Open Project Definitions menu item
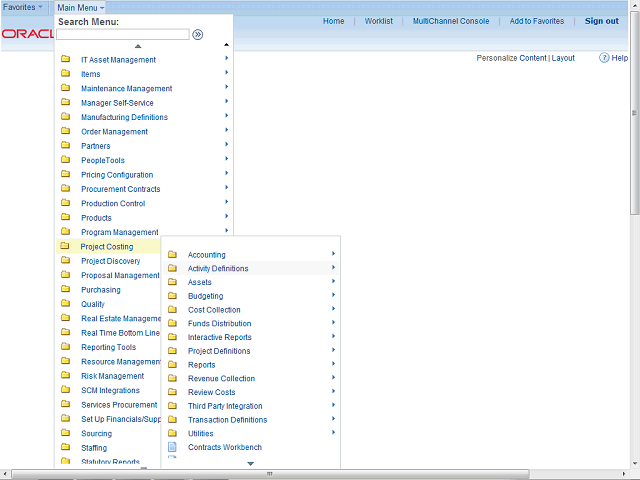 point(219,351)
